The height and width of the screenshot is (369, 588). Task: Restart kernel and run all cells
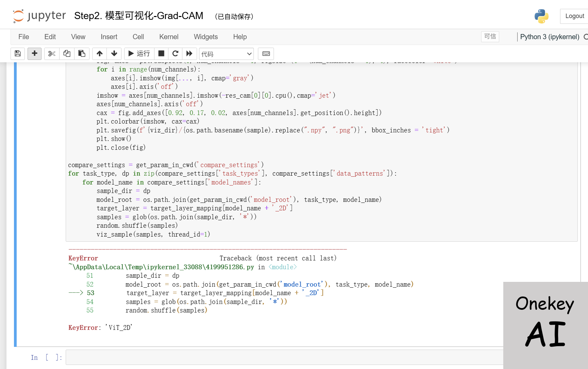189,54
